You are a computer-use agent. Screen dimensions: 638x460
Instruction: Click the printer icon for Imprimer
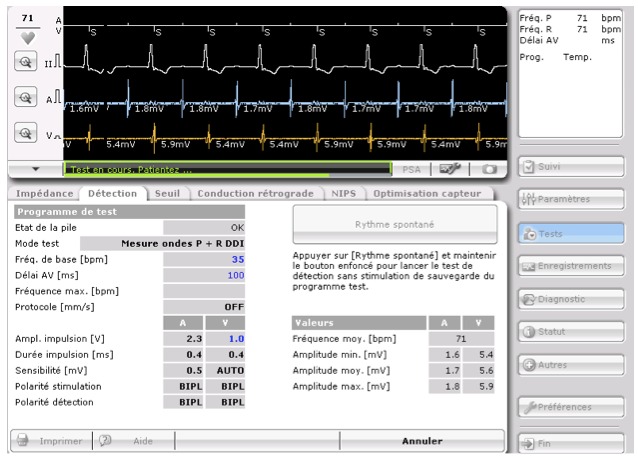click(x=22, y=440)
